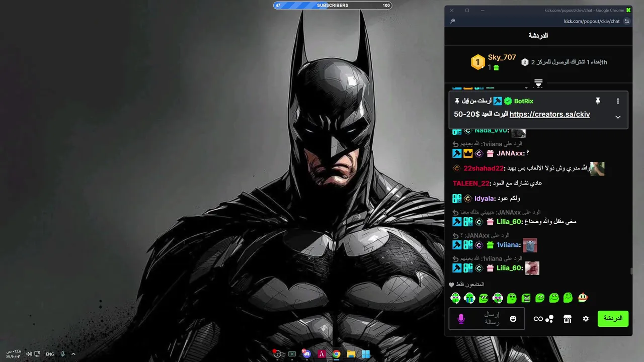Open the channel shop icon
The image size is (644, 362).
click(x=568, y=319)
